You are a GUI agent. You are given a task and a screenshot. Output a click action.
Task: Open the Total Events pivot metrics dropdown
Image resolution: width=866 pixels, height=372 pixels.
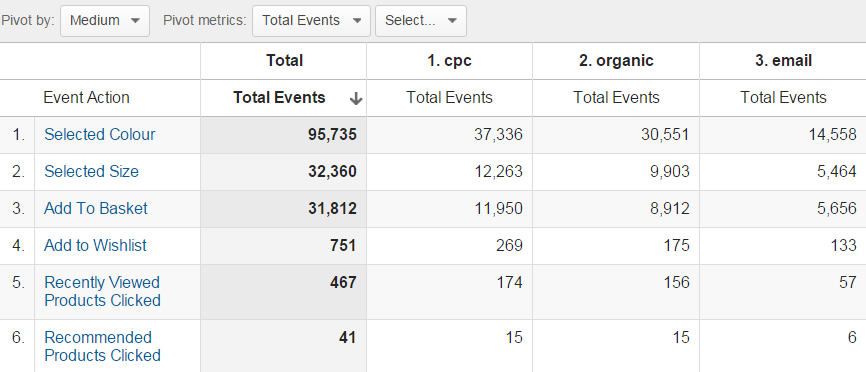coord(311,21)
